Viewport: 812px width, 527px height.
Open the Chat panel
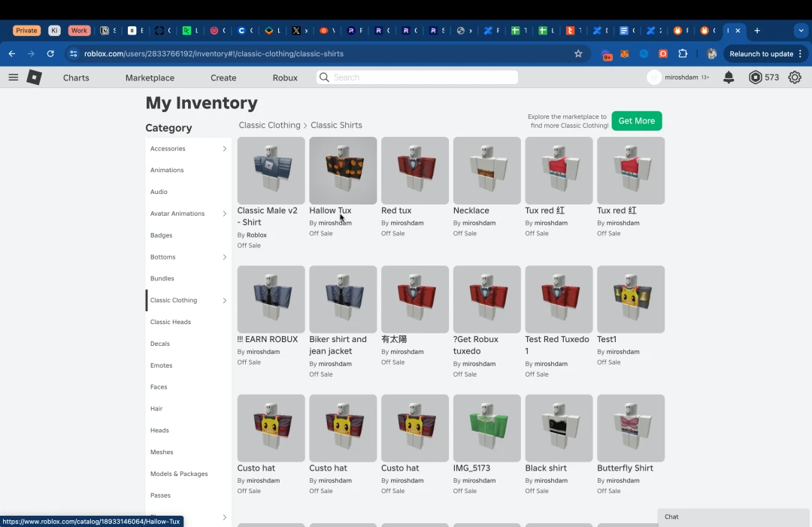(x=733, y=517)
